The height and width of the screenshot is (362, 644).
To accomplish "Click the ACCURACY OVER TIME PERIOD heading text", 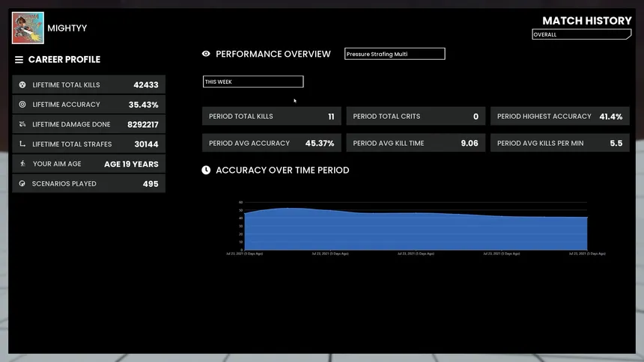I will tap(282, 170).
